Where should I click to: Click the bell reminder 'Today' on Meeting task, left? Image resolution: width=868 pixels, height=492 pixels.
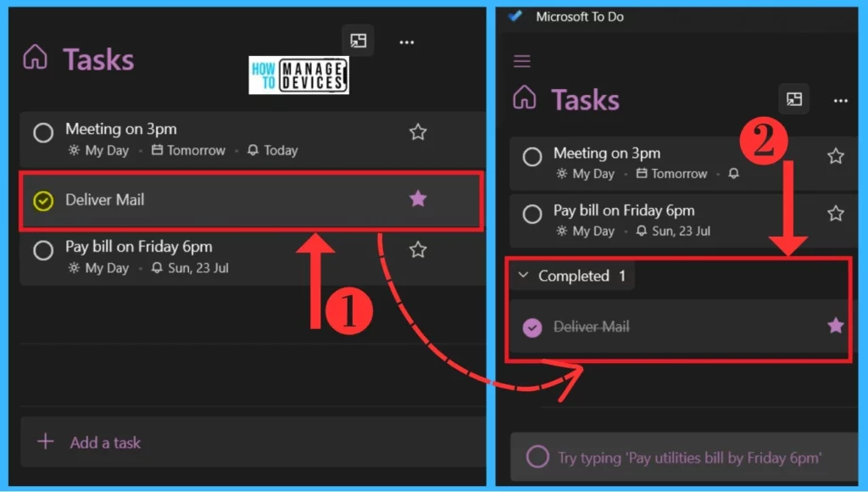[272, 150]
